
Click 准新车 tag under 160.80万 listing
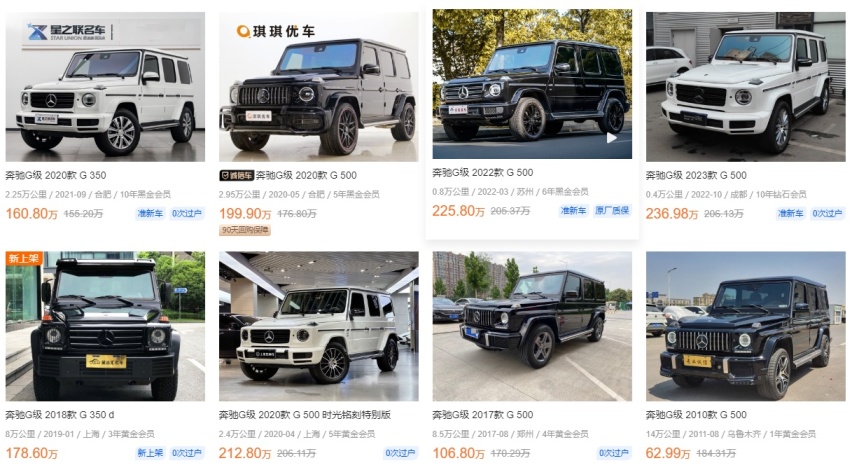click(149, 214)
